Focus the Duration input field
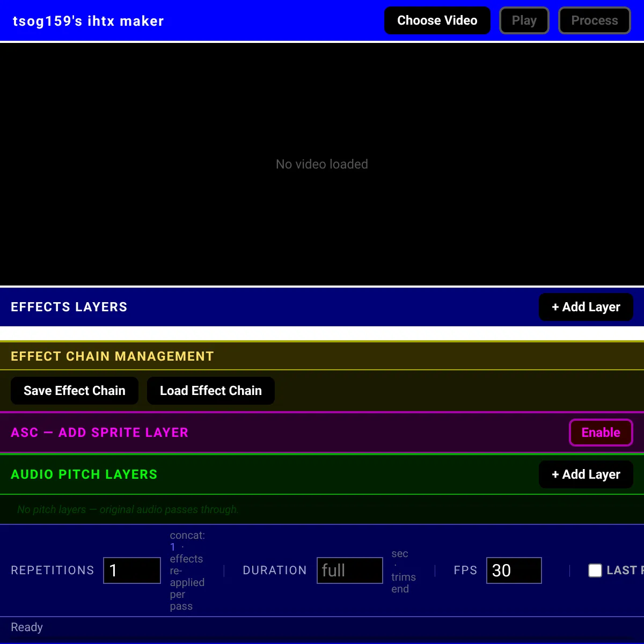Viewport: 644px width, 644px height. (x=350, y=570)
